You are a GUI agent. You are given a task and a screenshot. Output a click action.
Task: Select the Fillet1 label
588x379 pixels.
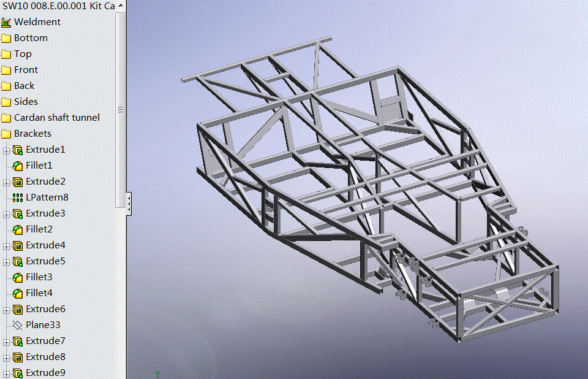click(x=39, y=166)
